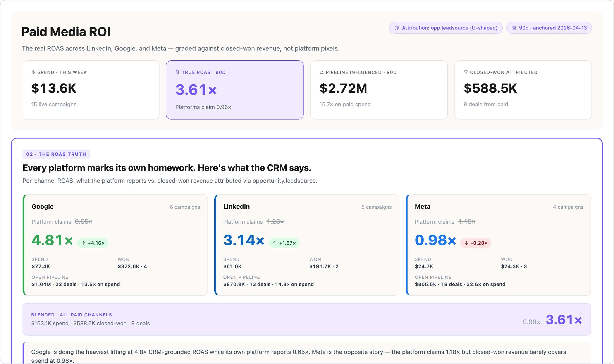Click Google's 4.81× ROAS value

tap(53, 240)
